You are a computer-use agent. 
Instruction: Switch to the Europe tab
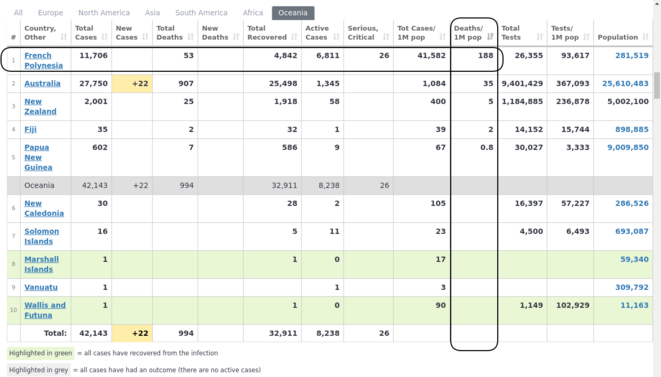(50, 13)
